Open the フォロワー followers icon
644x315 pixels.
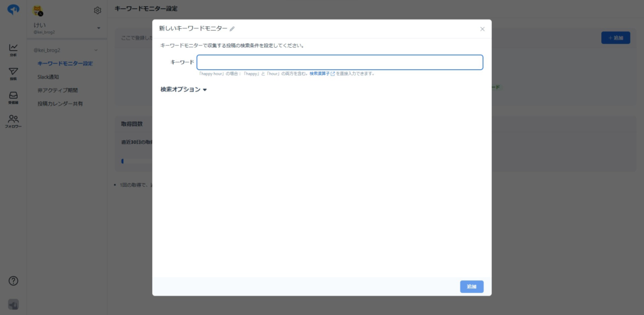13,121
